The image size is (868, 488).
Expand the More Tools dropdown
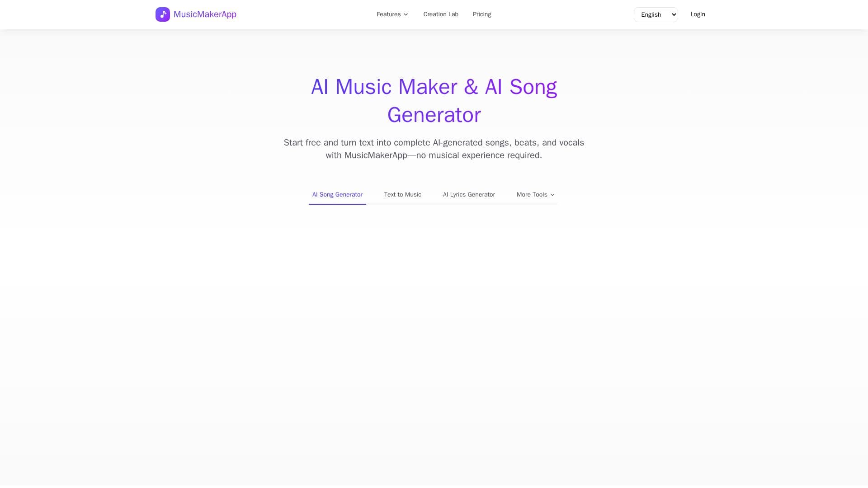click(x=536, y=195)
